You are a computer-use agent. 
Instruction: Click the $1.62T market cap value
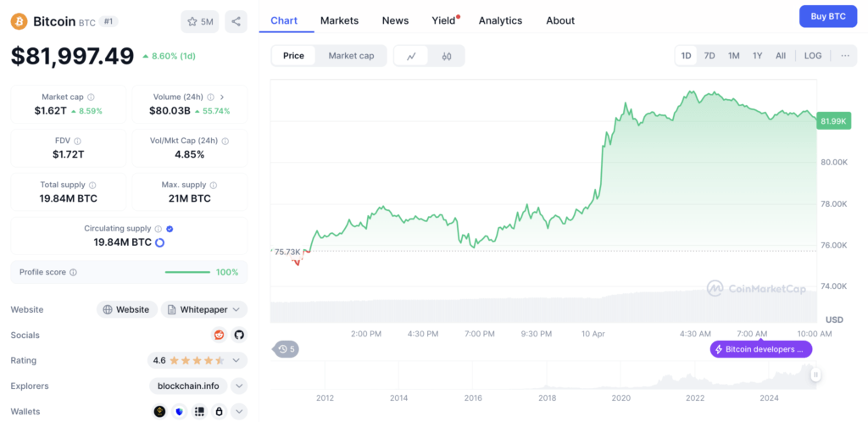[50, 111]
